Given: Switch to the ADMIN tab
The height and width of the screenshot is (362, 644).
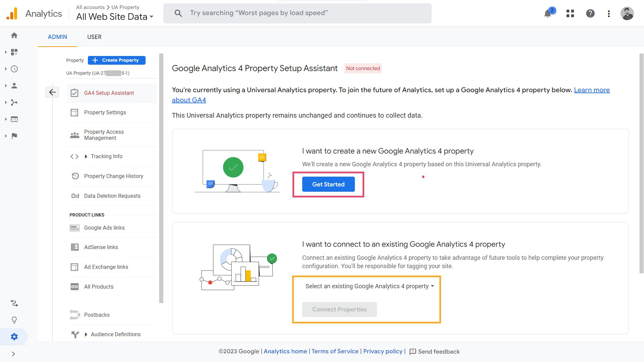Looking at the screenshot, I should (57, 37).
